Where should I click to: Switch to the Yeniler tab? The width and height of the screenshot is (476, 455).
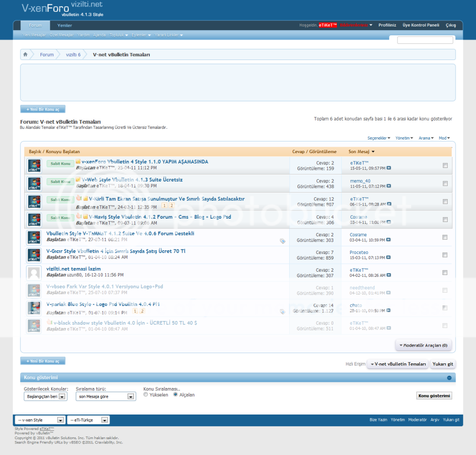click(65, 26)
